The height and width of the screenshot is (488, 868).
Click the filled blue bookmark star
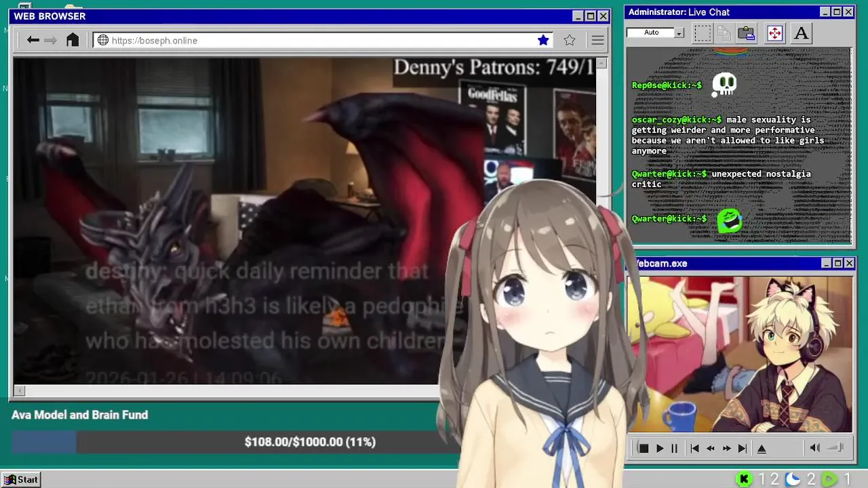point(543,41)
